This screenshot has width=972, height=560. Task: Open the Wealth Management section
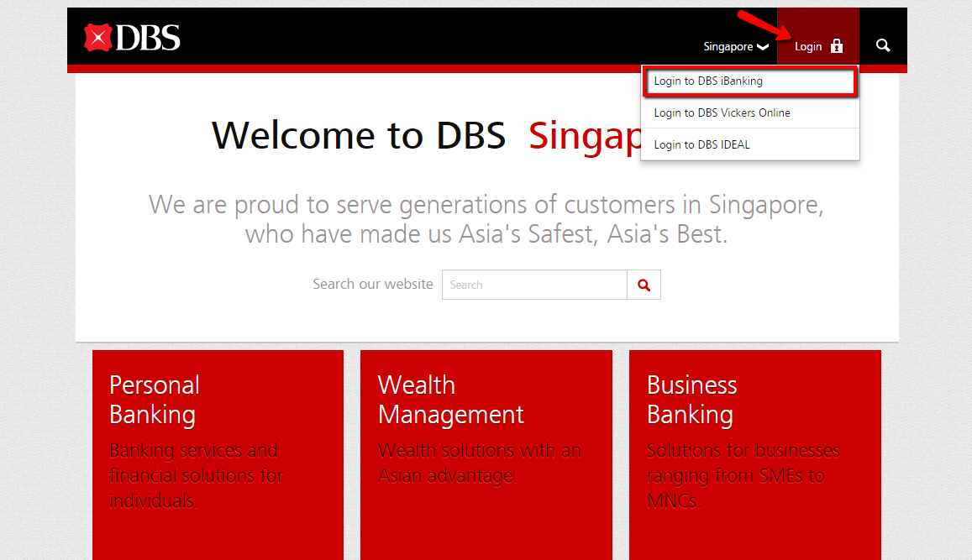(451, 399)
